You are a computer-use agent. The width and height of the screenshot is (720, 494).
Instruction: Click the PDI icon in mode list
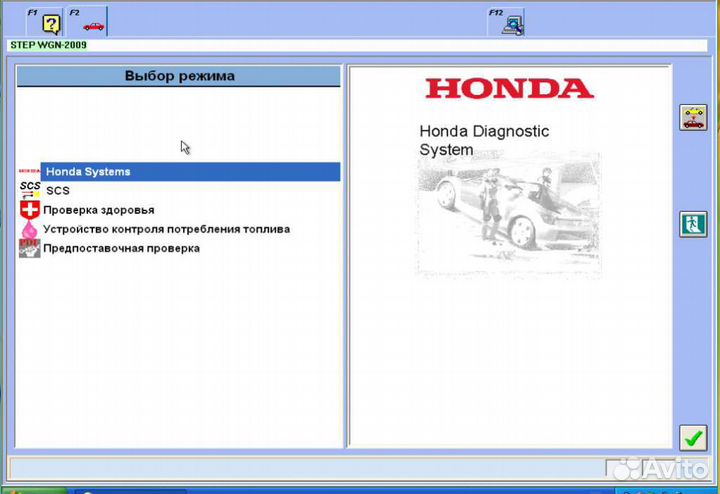coord(29,248)
